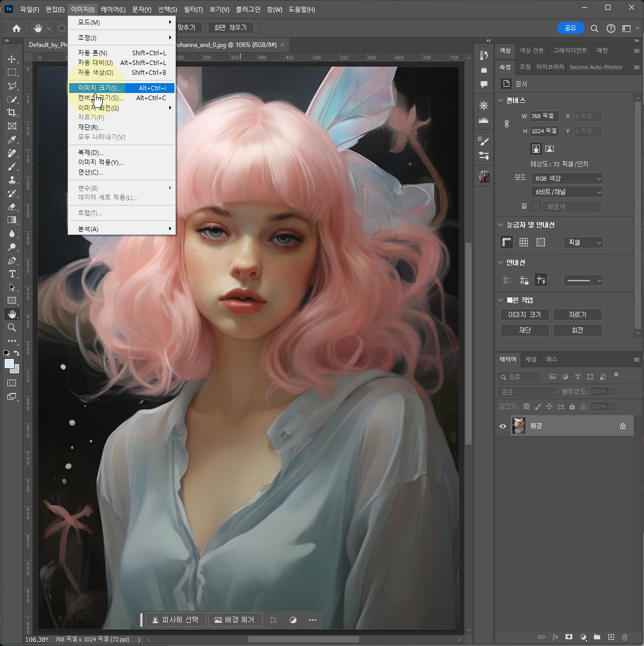Switch to the 채널 tab
Viewport: 644px width, 646px height.
[531, 359]
